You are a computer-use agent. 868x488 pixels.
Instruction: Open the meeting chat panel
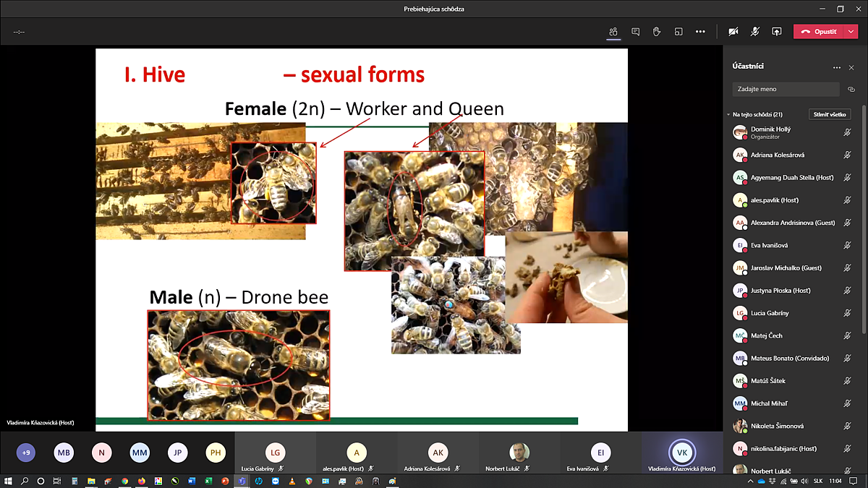pos(635,32)
